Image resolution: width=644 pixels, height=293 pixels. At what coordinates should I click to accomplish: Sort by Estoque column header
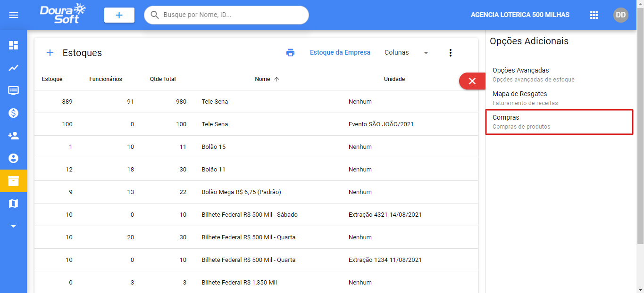click(x=52, y=79)
